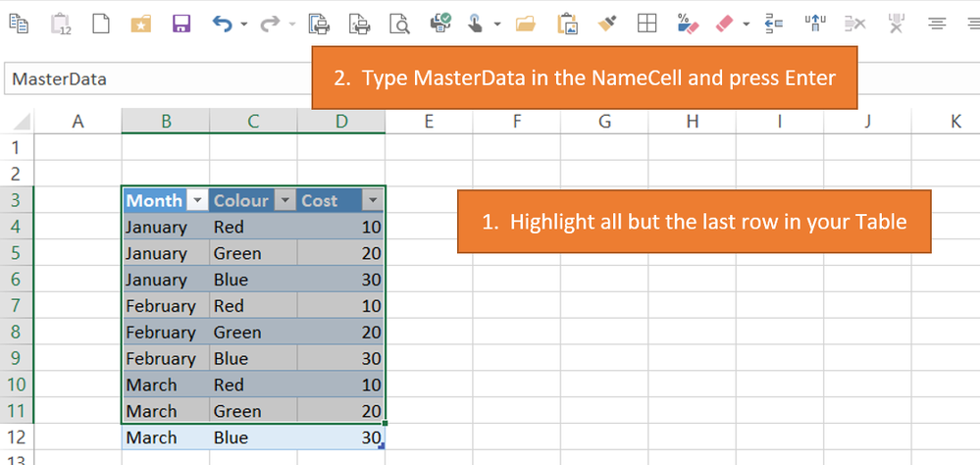
Task: Click the Blue cell in row 12
Action: pyautogui.click(x=253, y=438)
